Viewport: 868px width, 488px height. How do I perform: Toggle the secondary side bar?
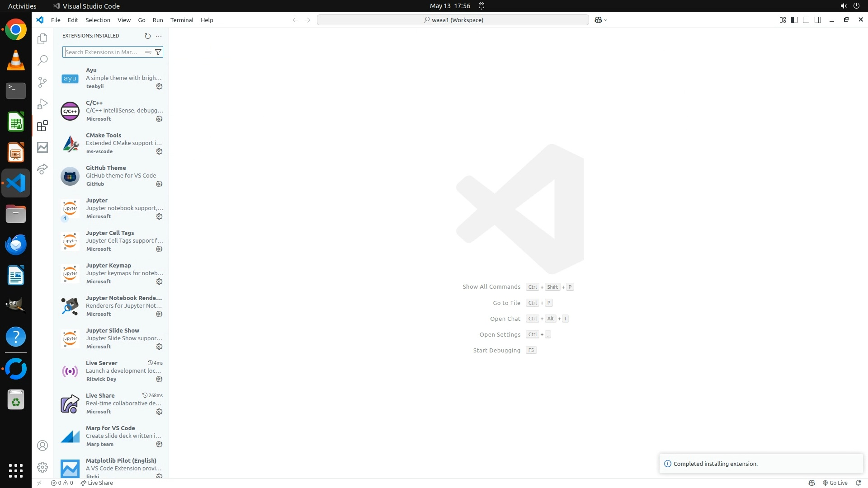coord(818,20)
